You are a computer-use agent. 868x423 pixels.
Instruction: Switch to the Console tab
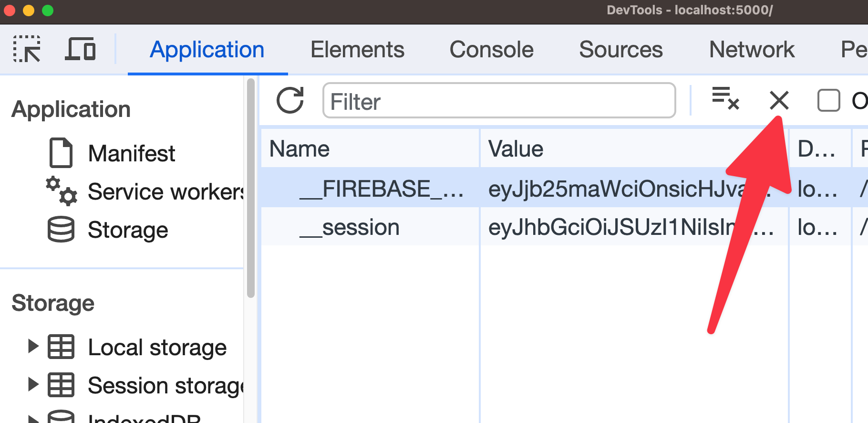(491, 50)
